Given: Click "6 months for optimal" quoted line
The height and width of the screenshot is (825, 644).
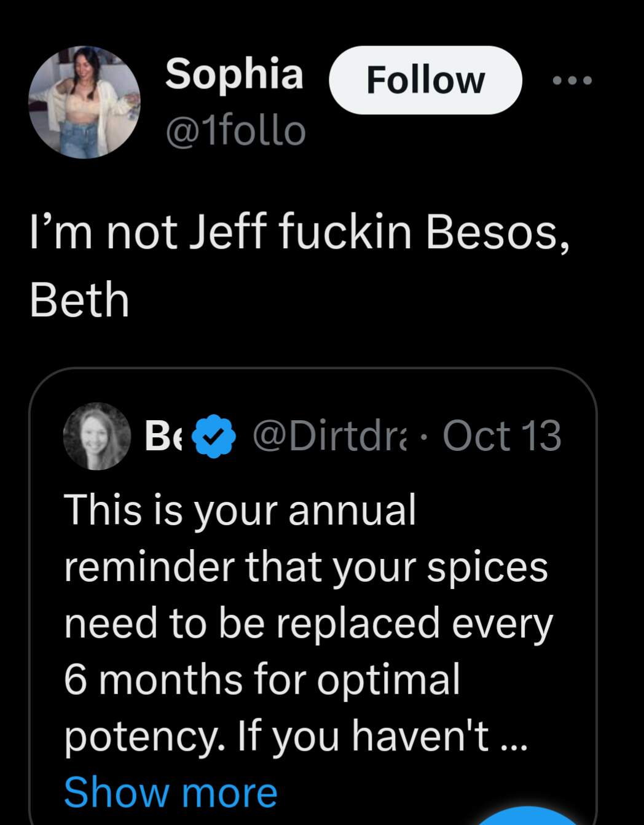Looking at the screenshot, I should point(262,679).
